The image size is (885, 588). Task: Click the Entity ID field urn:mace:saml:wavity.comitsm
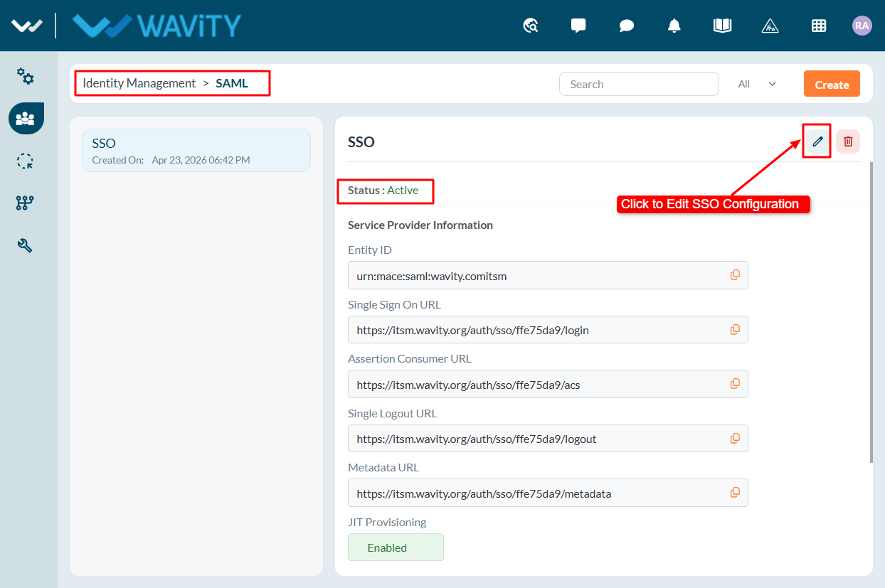click(x=548, y=275)
